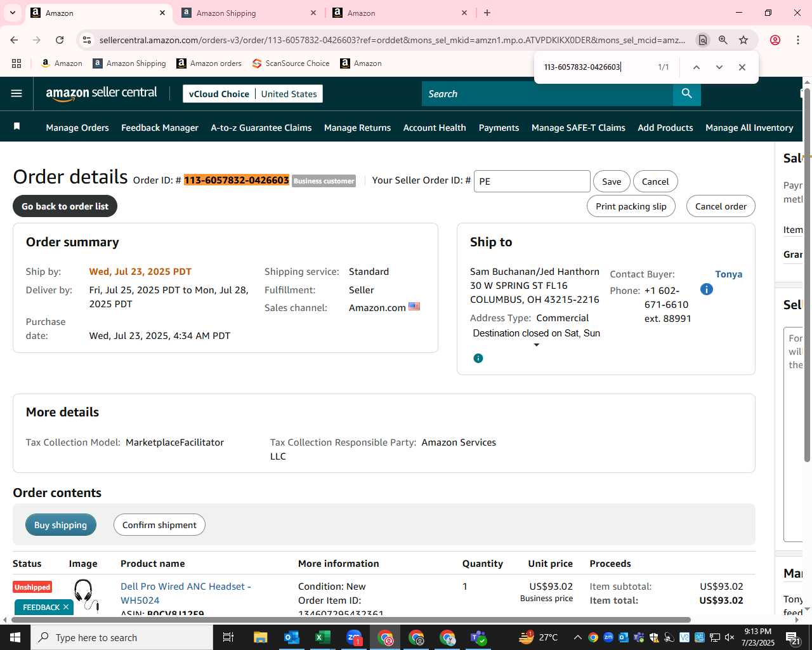Screen dimensions: 812x650
Task: Open Manage SAFE-T Claims
Action: [x=579, y=128]
